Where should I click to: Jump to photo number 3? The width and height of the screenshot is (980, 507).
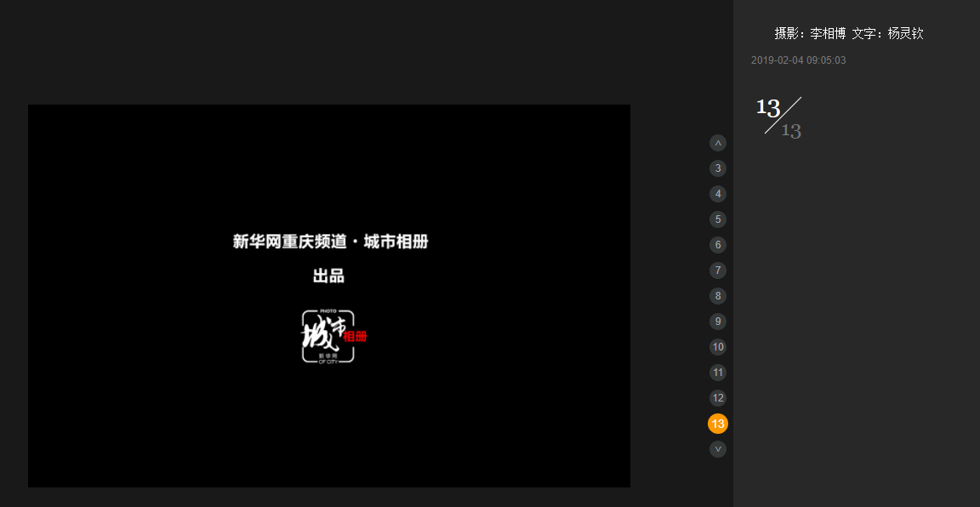point(718,168)
